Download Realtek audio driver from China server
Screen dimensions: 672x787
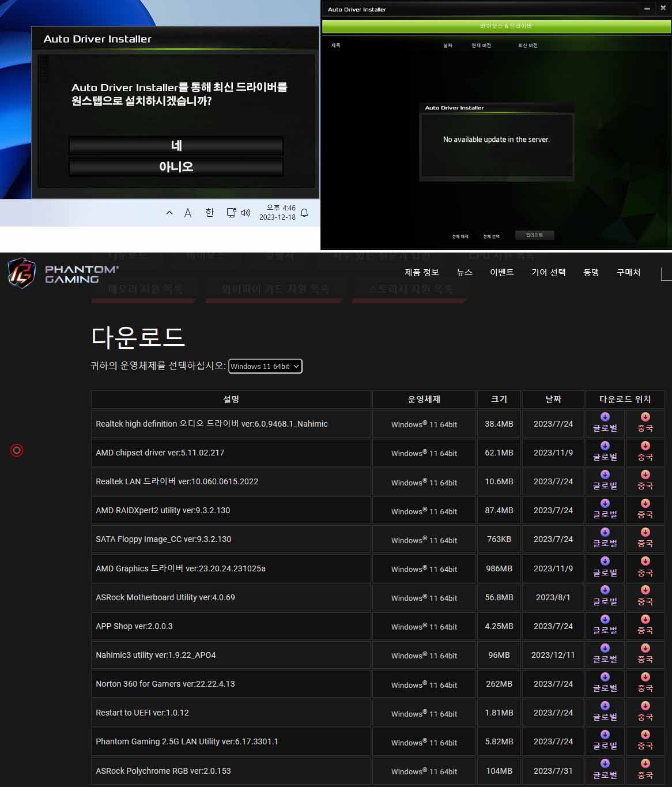point(645,423)
